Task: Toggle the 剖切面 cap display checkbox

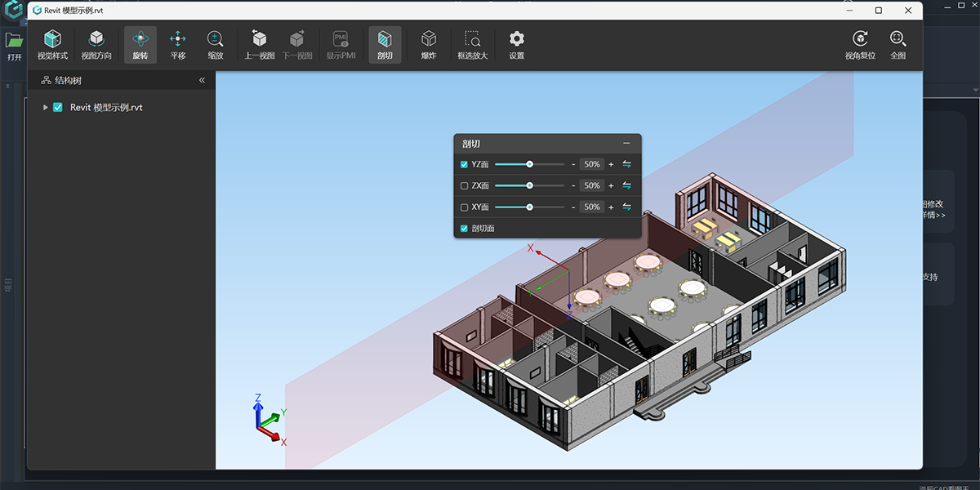Action: 465,229
